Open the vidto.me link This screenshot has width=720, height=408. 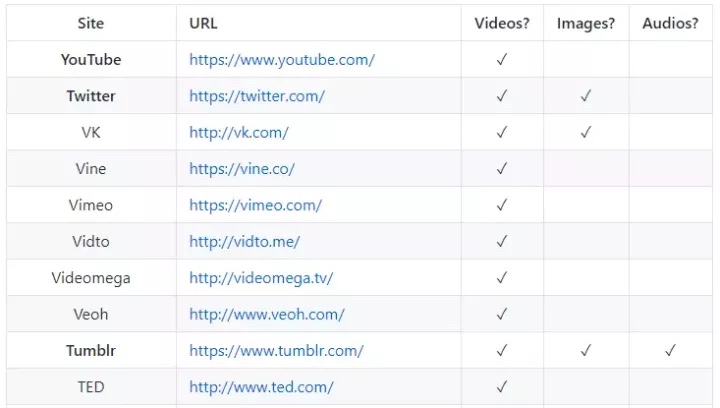244,241
